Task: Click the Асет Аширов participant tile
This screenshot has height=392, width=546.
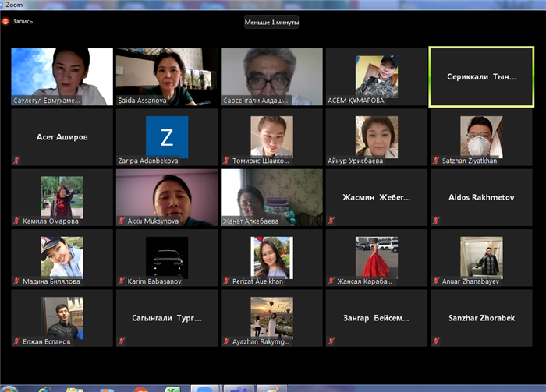Action: (x=62, y=137)
